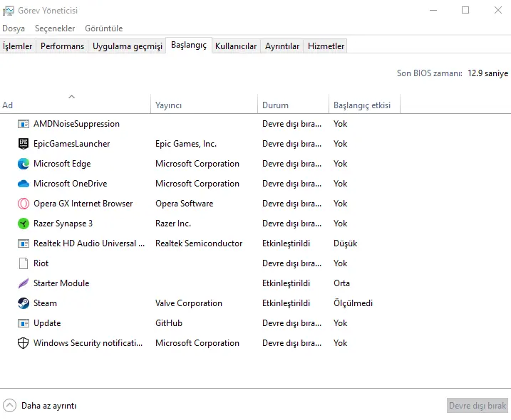Click the Update row's app icon
Viewport: 511px width, 420px height.
coord(23,323)
